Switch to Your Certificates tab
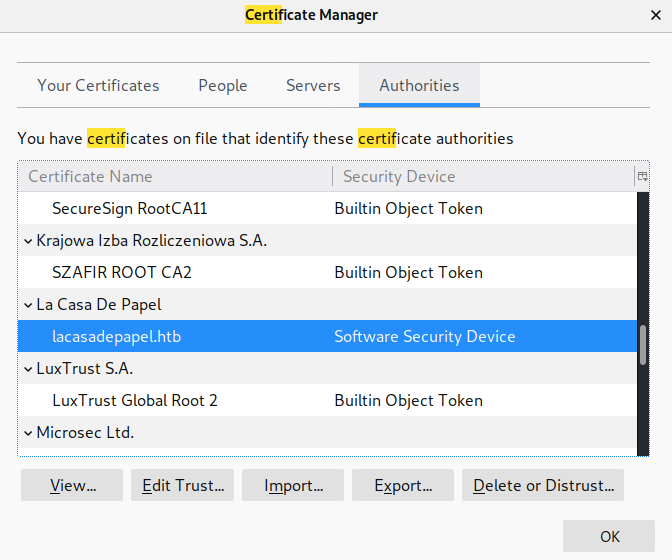 98,86
